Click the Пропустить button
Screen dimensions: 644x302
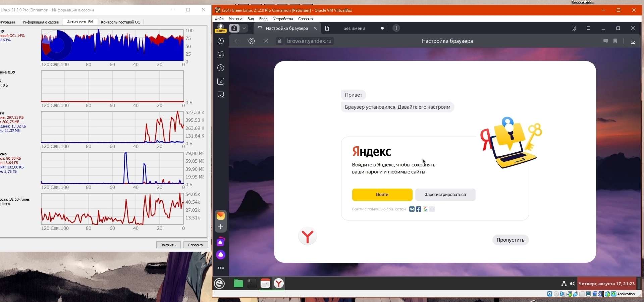[x=510, y=240]
